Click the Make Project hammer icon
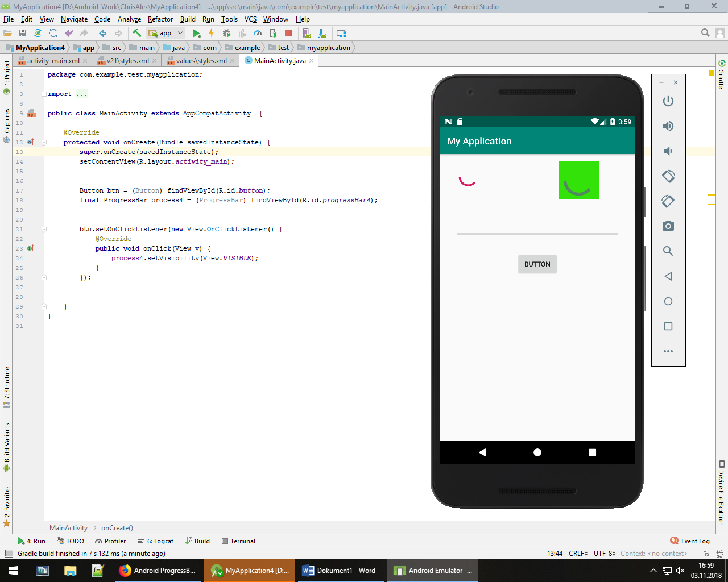The image size is (728, 582). click(136, 34)
